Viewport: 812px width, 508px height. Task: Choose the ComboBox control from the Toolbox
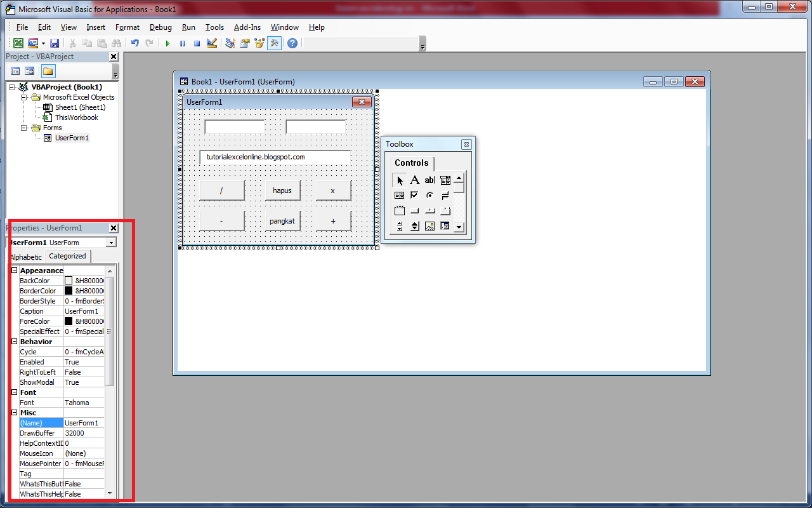tap(445, 180)
